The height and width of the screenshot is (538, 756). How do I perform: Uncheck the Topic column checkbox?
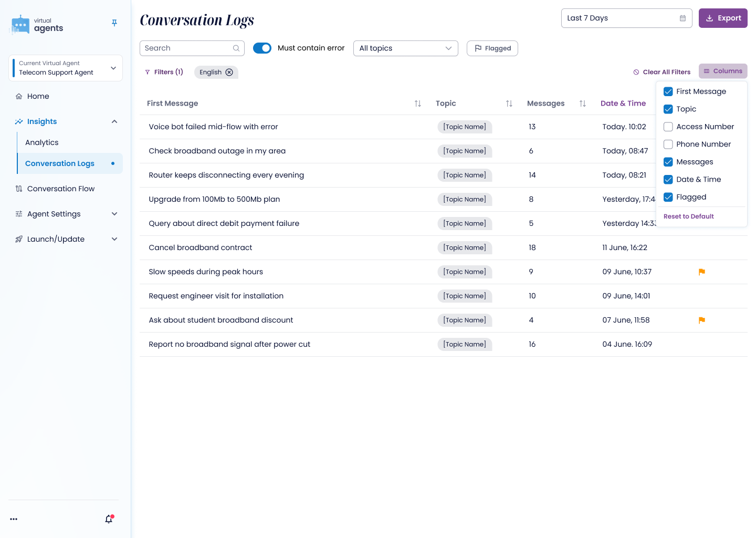(668, 109)
